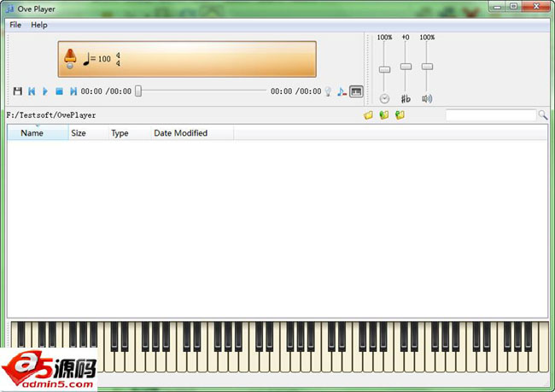Minimize the Ove Player window
Image resolution: width=555 pixels, height=392 pixels.
click(497, 7)
